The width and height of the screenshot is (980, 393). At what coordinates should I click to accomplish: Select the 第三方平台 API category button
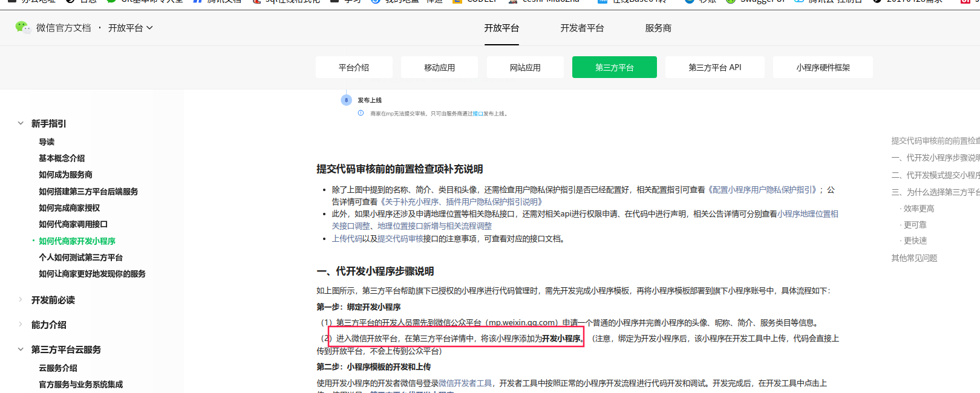coord(715,67)
